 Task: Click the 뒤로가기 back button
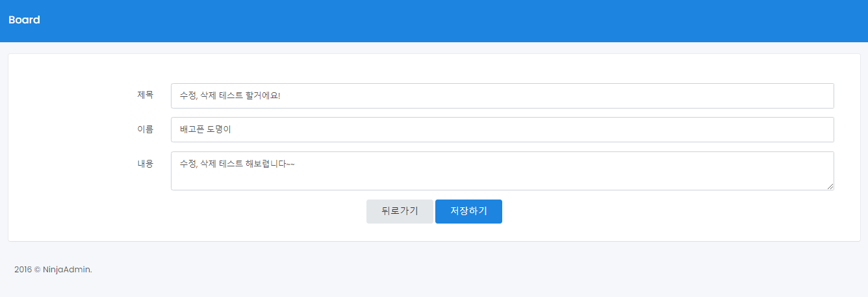pos(400,211)
